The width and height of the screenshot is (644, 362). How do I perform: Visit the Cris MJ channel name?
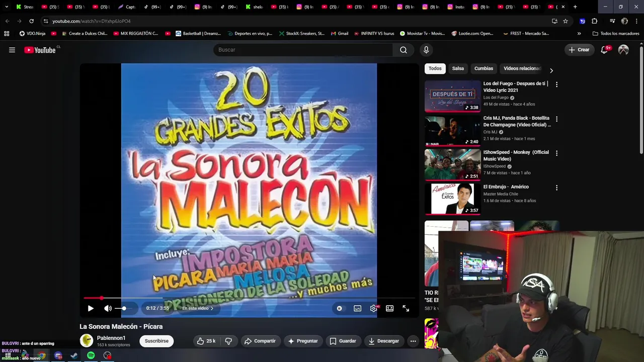click(x=490, y=132)
